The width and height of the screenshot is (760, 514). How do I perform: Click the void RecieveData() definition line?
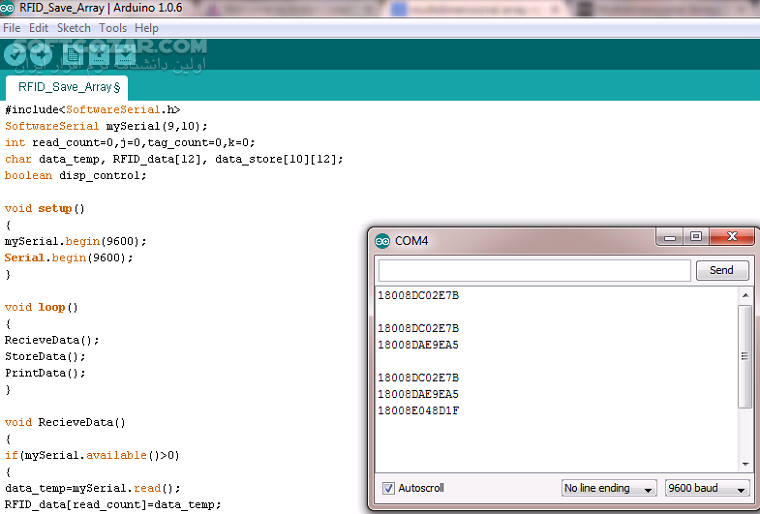[65, 422]
